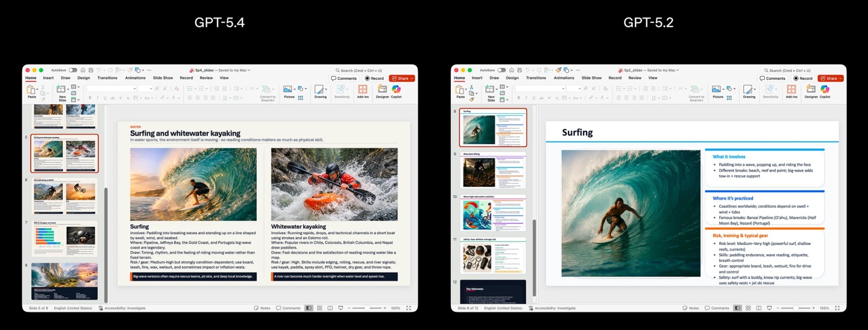868x330 pixels.
Task: Click Picture in the 5p2_slides window ribbon
Action: coord(718,92)
